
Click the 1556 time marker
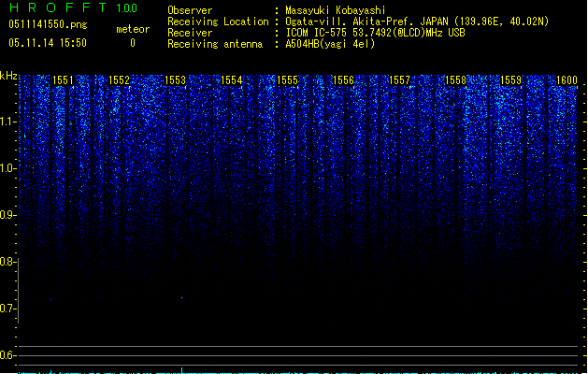coord(343,80)
